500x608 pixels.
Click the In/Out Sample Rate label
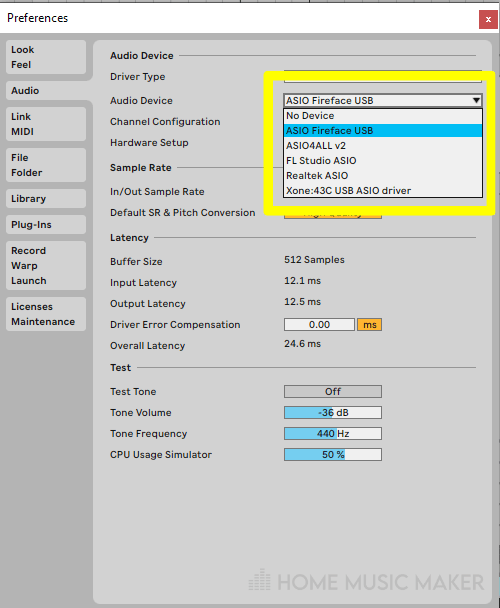pyautogui.click(x=157, y=192)
